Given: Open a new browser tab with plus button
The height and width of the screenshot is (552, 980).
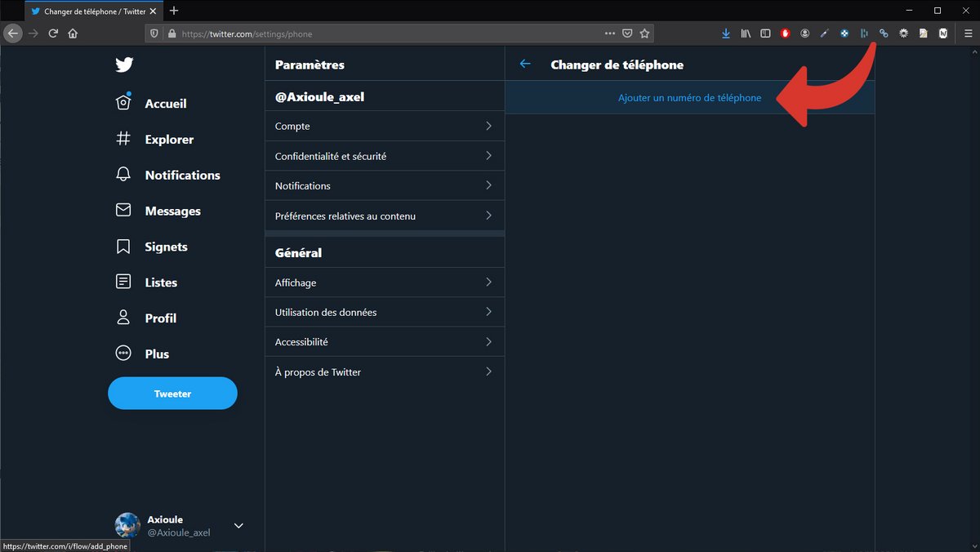Looking at the screenshot, I should (x=174, y=11).
